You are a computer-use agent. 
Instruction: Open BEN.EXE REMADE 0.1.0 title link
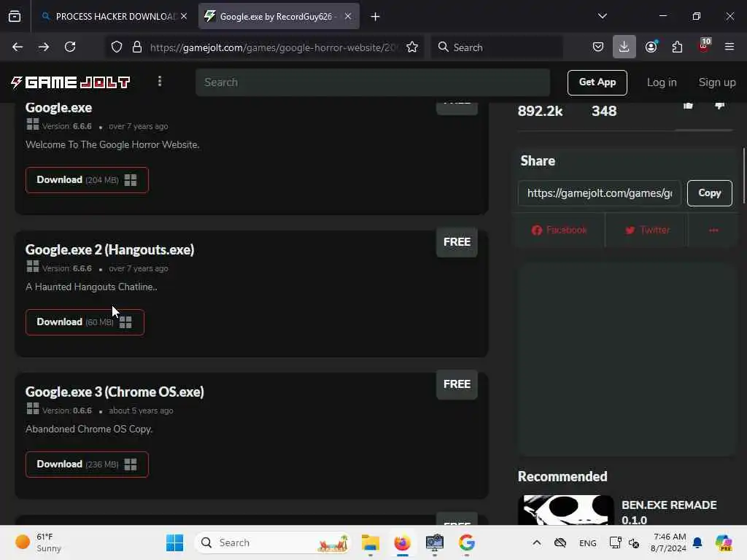click(x=669, y=513)
